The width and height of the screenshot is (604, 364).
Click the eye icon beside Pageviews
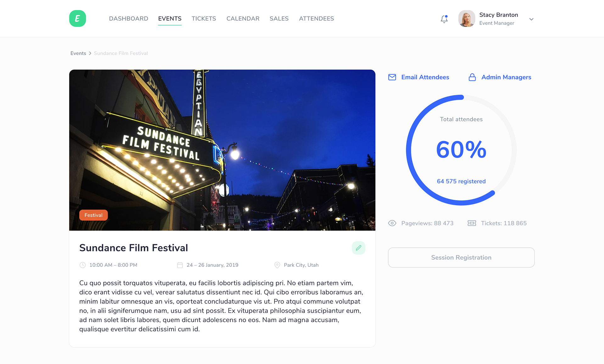tap(392, 223)
